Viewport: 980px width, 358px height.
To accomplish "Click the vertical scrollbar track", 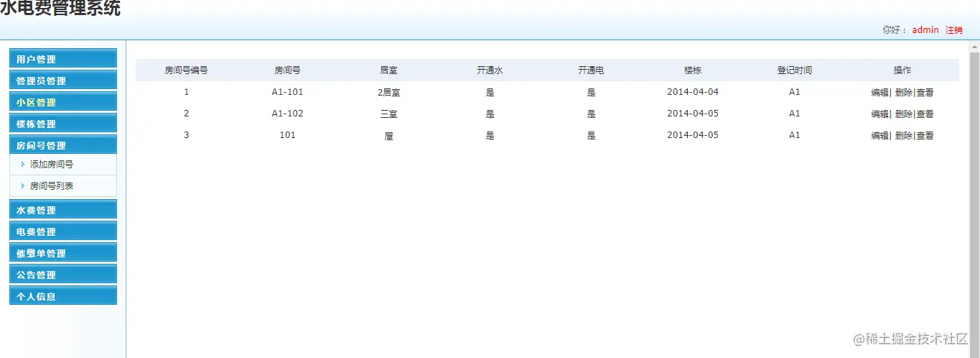I will (x=974, y=205).
